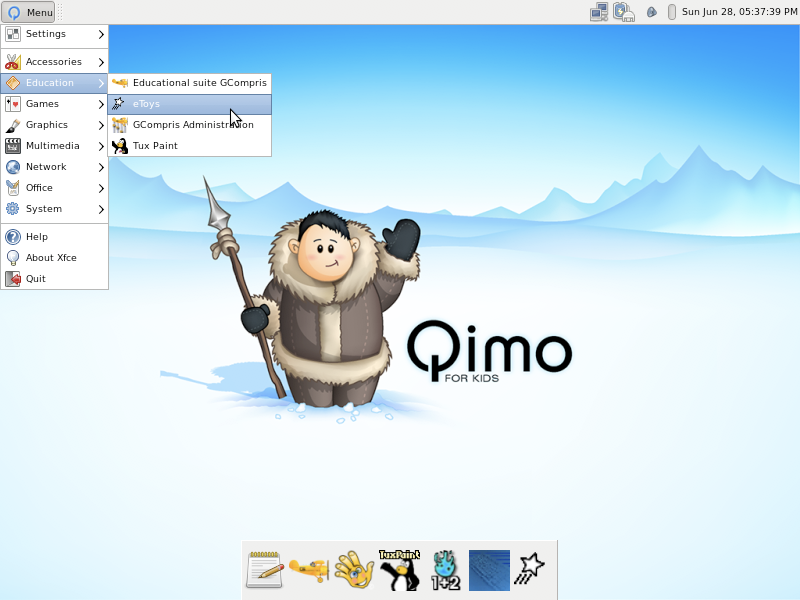Click the blue textured square dock icon

(489, 569)
